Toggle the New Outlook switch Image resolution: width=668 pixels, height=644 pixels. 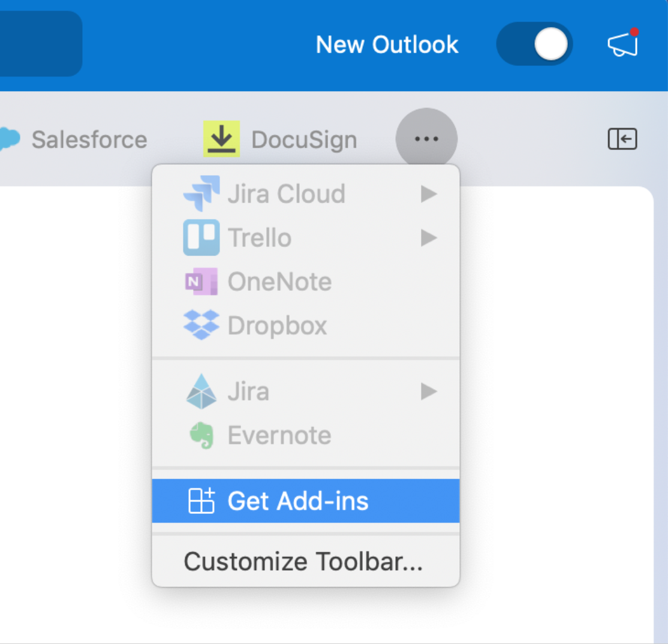click(534, 44)
